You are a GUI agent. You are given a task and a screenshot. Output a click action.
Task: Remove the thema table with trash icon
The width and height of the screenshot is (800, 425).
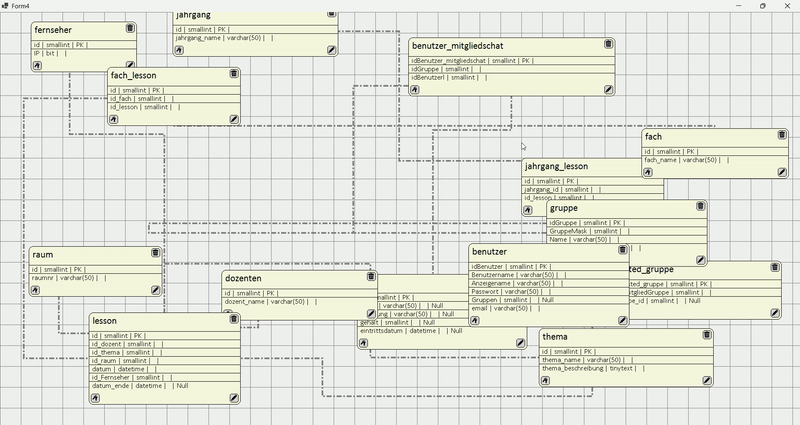coord(707,335)
